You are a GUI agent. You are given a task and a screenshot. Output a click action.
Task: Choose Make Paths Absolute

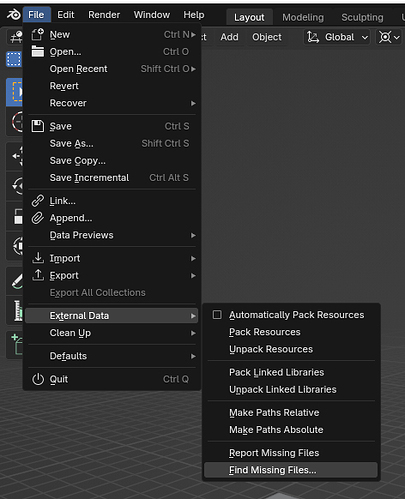291,430
